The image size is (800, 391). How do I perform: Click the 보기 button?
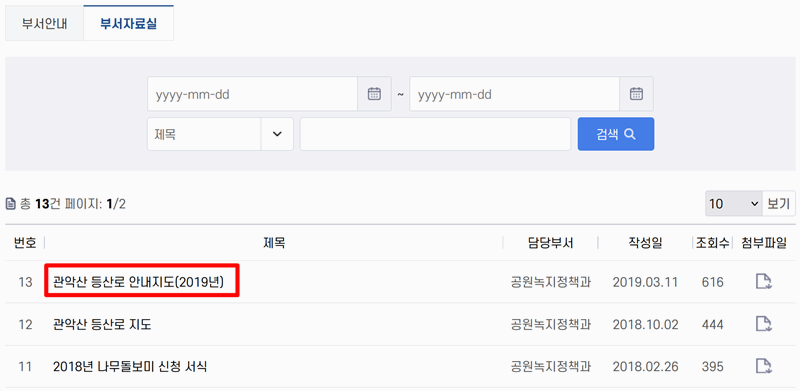[x=779, y=204]
